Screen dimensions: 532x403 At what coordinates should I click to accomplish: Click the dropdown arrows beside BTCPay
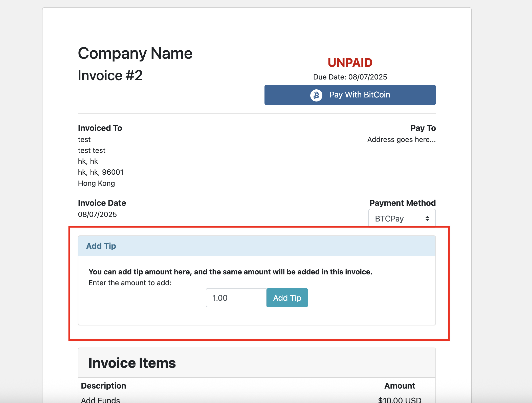point(427,218)
